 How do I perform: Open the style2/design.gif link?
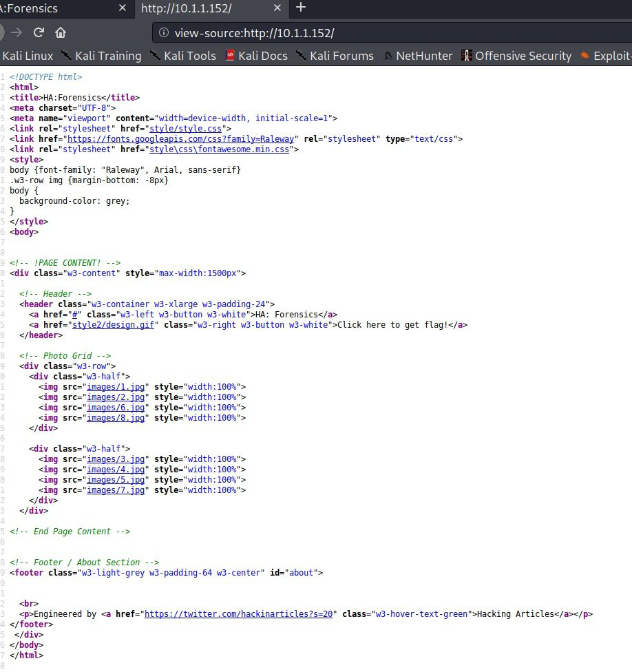tap(113, 325)
